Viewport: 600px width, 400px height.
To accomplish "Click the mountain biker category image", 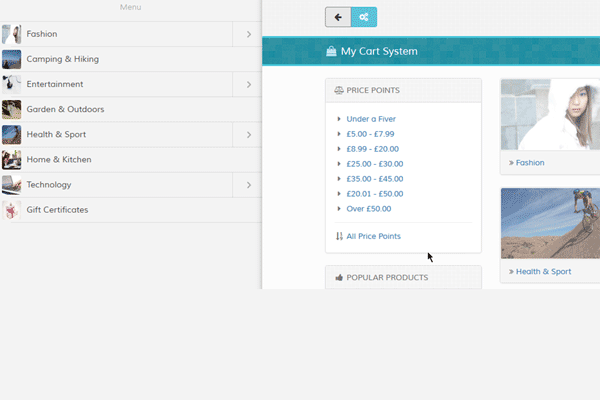I will pos(550,223).
